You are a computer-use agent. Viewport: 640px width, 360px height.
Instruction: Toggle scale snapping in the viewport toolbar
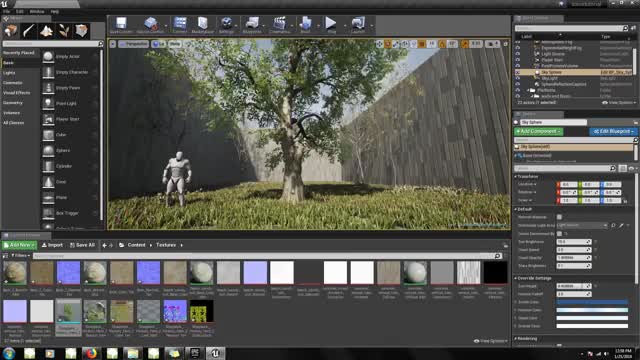464,44
